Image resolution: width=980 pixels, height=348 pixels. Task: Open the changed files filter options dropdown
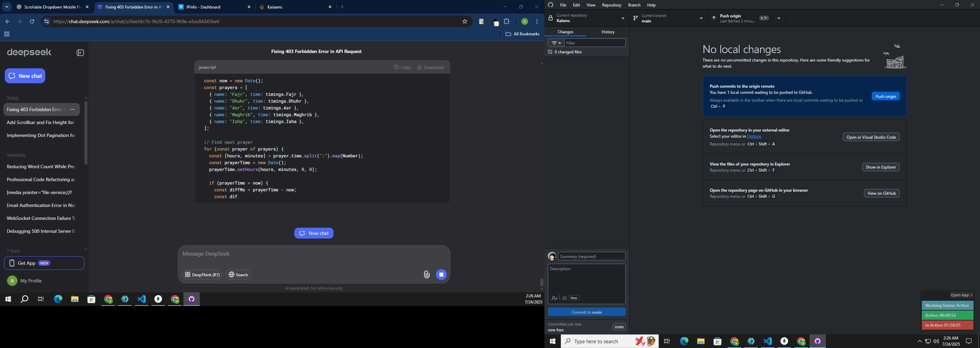556,43
